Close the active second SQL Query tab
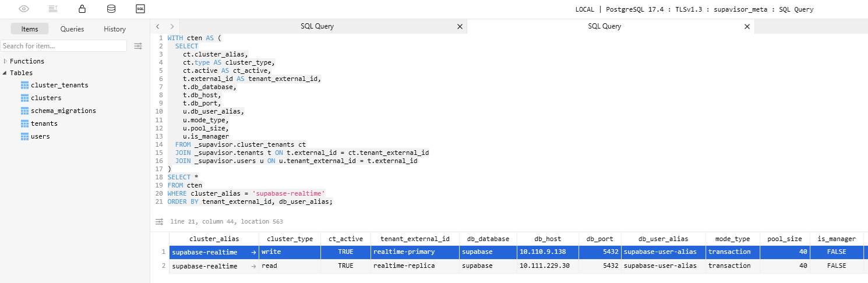 pyautogui.click(x=747, y=27)
